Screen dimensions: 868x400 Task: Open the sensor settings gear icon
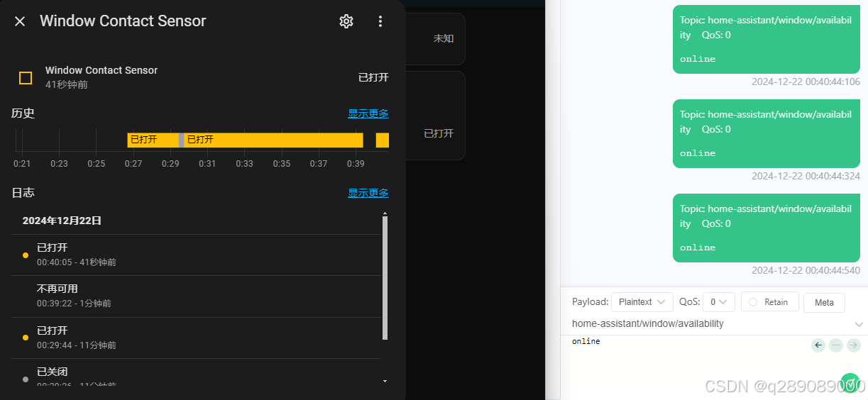[346, 21]
